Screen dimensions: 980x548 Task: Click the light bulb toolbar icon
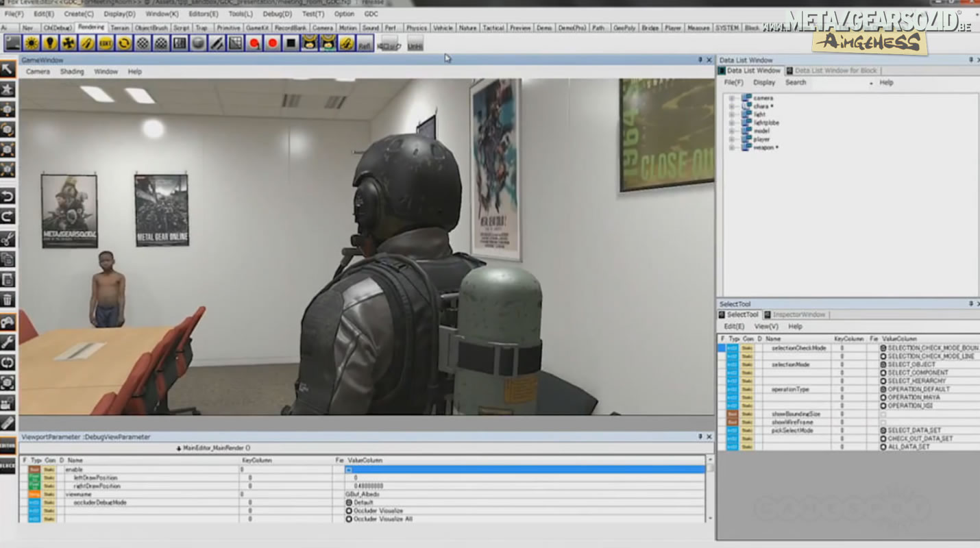[x=49, y=44]
